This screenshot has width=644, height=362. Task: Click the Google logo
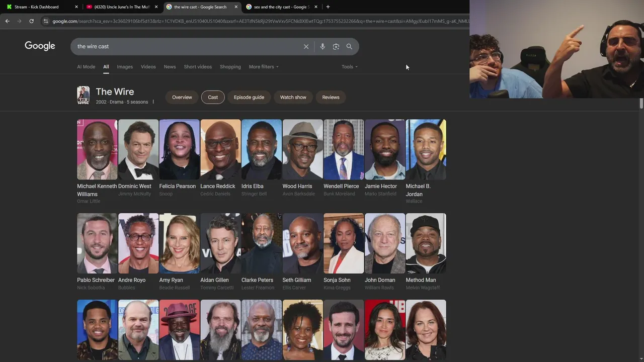click(x=40, y=46)
